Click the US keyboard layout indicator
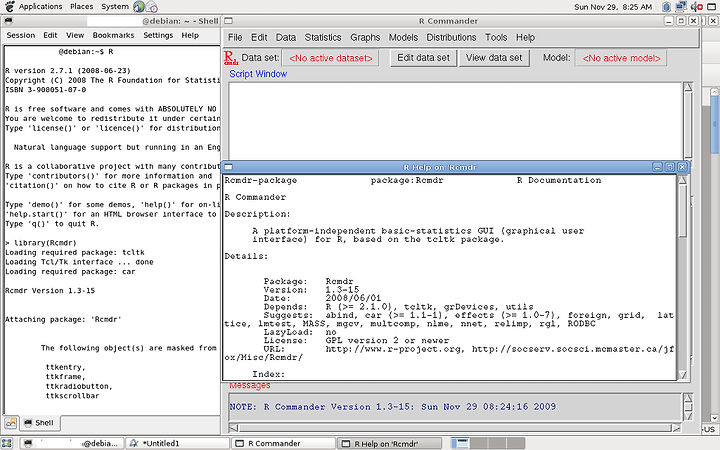Image resolution: width=720 pixels, height=450 pixels. click(x=709, y=429)
